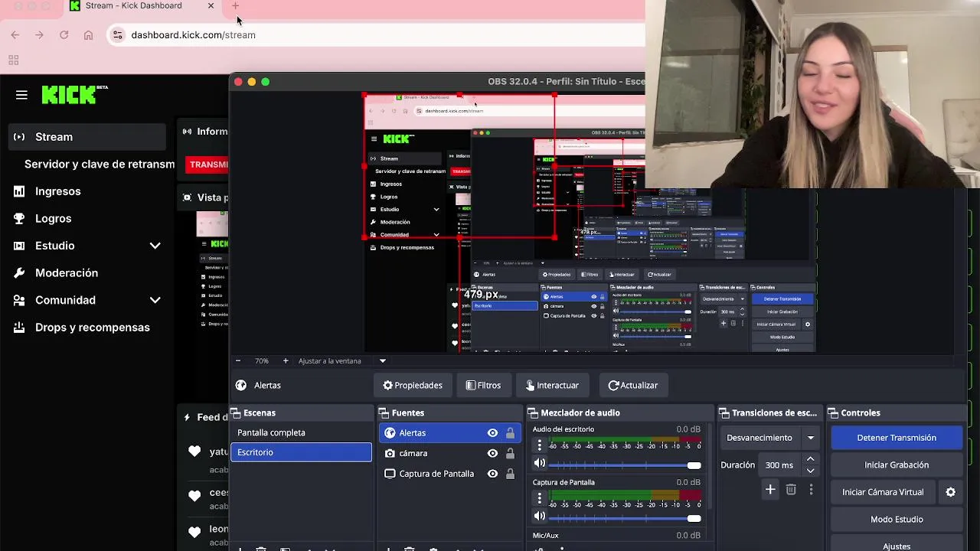Open Captura de Pantalla mixer three-dot options
The height and width of the screenshot is (551, 980).
(539, 498)
